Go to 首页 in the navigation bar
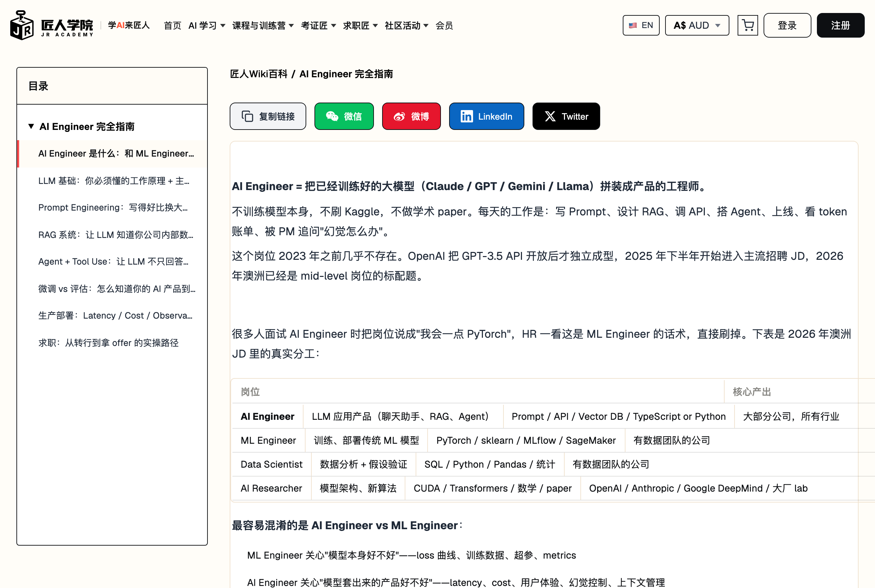The image size is (875, 588). pos(173,26)
